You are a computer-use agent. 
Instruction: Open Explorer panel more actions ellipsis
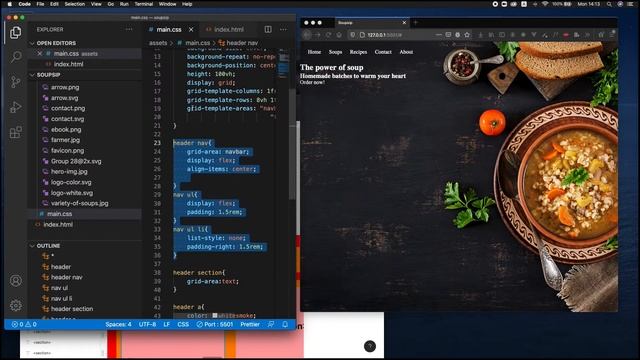(129, 29)
